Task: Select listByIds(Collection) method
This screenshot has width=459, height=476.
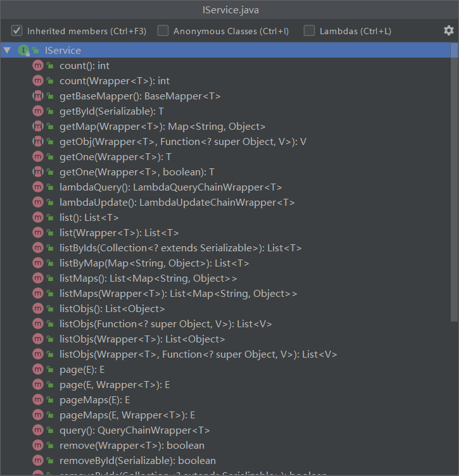Action: click(180, 247)
